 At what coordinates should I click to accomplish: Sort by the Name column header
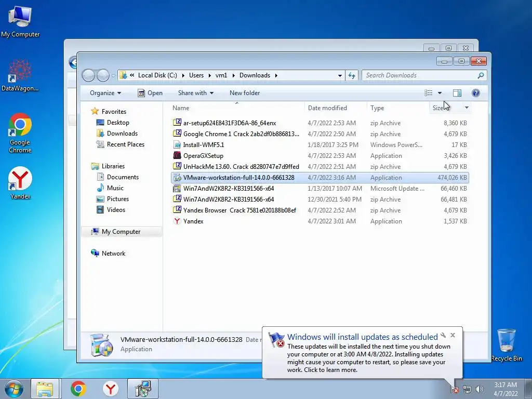tap(237, 108)
